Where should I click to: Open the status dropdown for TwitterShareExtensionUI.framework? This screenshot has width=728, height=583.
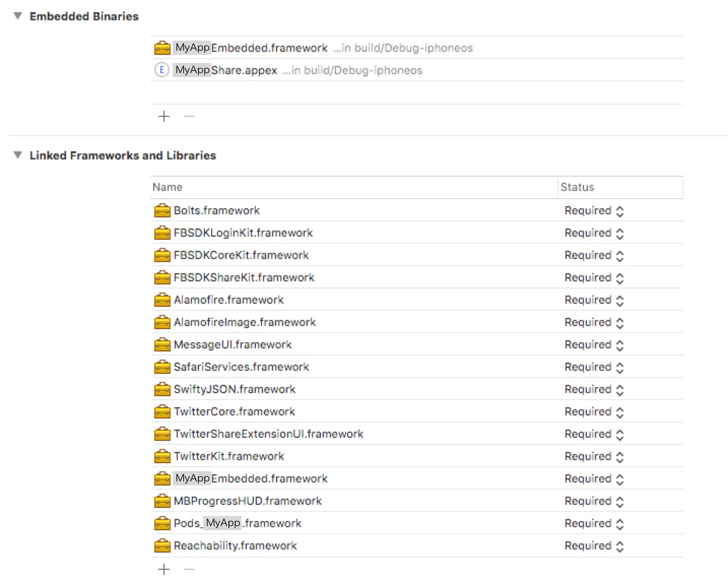point(594,434)
